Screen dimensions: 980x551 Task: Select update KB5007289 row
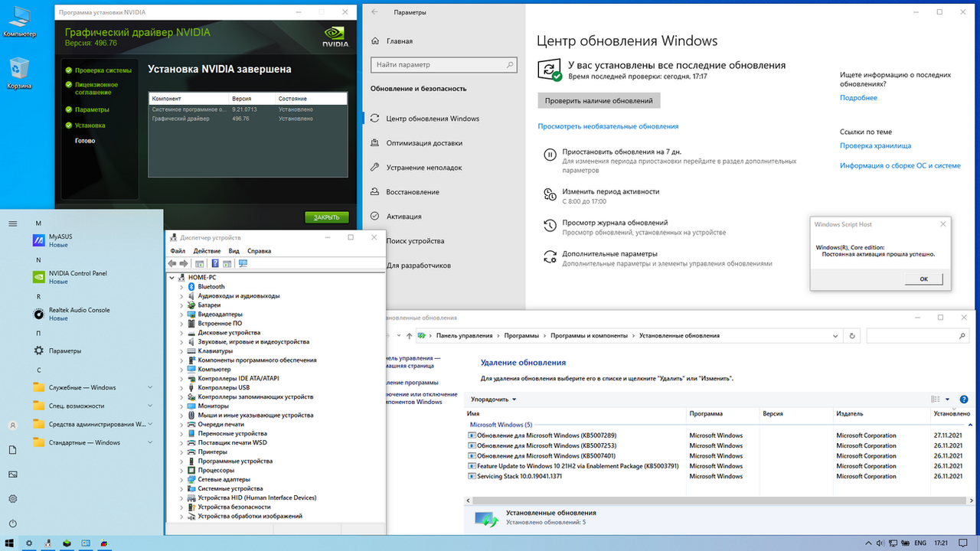coord(720,435)
